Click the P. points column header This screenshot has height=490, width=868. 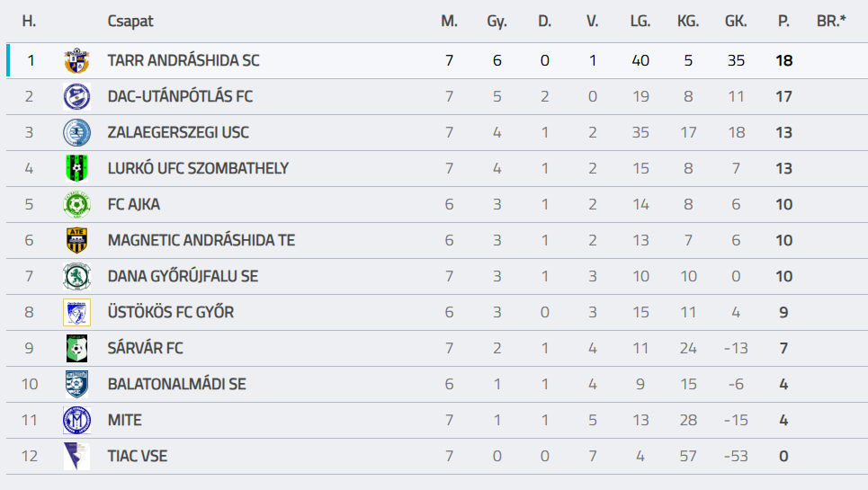pyautogui.click(x=783, y=21)
